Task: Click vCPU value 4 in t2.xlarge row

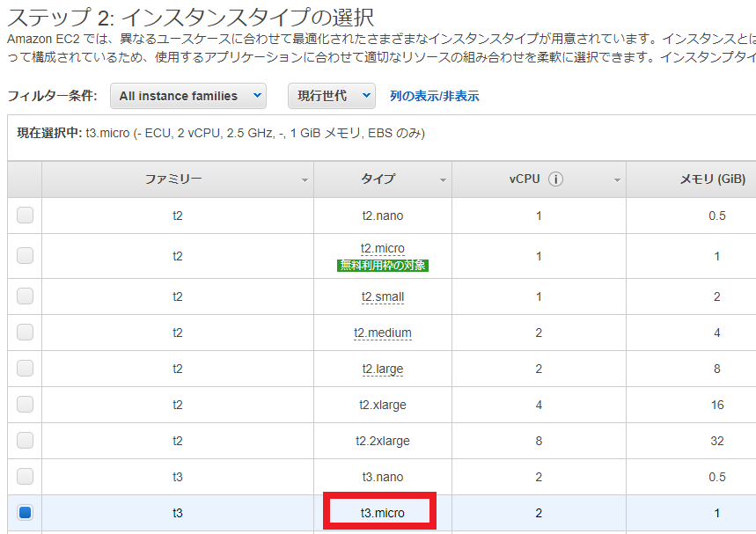Action: click(539, 405)
